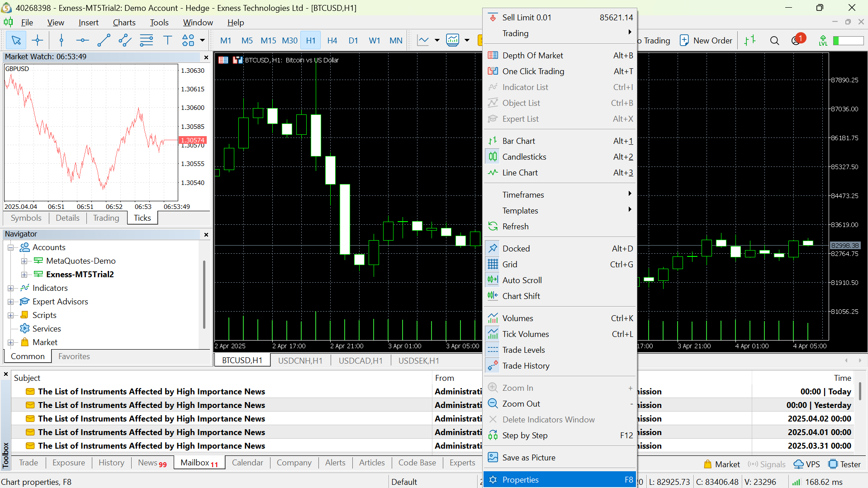Close the Navigator panel
Viewport: 868px width, 488px height.
(x=206, y=234)
